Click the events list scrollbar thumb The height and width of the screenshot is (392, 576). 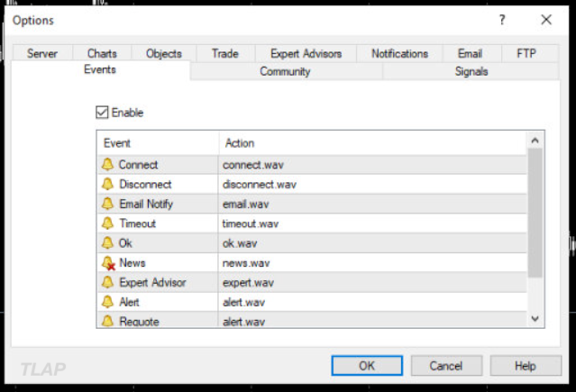pos(535,213)
